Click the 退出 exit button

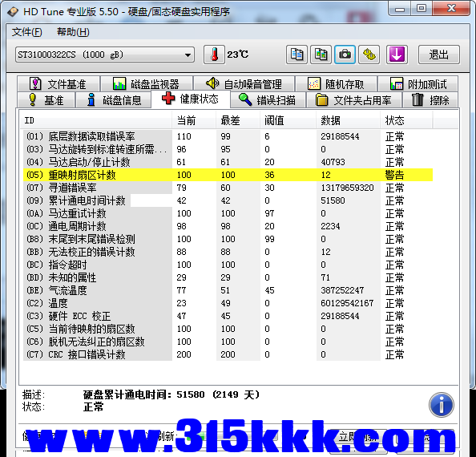coord(439,55)
